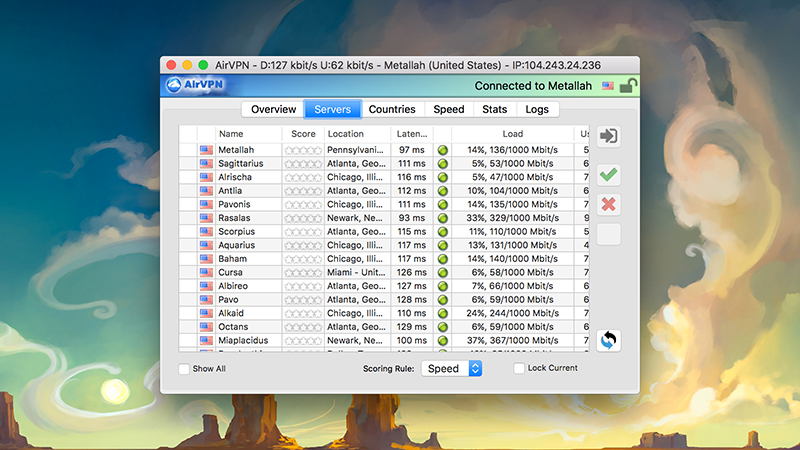Image resolution: width=800 pixels, height=450 pixels.
Task: Click the score stars for Alrischa
Action: (303, 177)
